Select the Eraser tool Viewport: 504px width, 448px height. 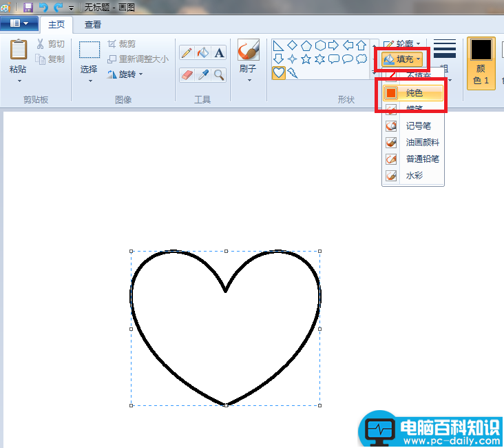187,75
